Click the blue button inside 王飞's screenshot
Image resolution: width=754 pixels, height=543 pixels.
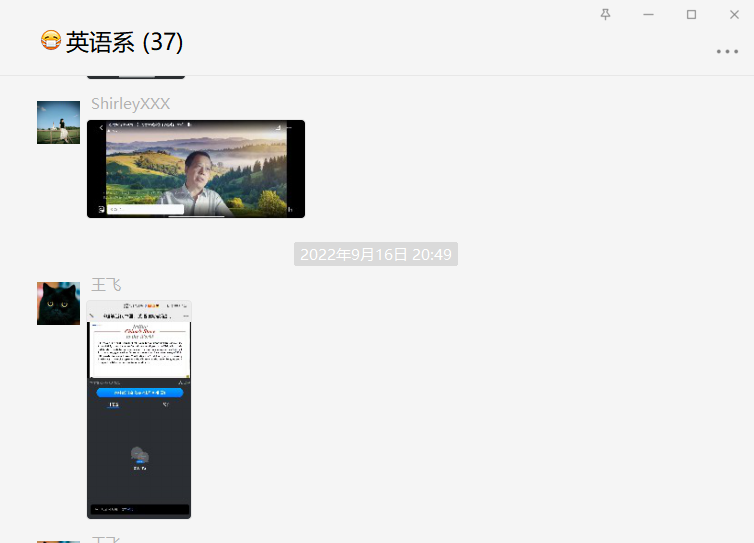(140, 393)
